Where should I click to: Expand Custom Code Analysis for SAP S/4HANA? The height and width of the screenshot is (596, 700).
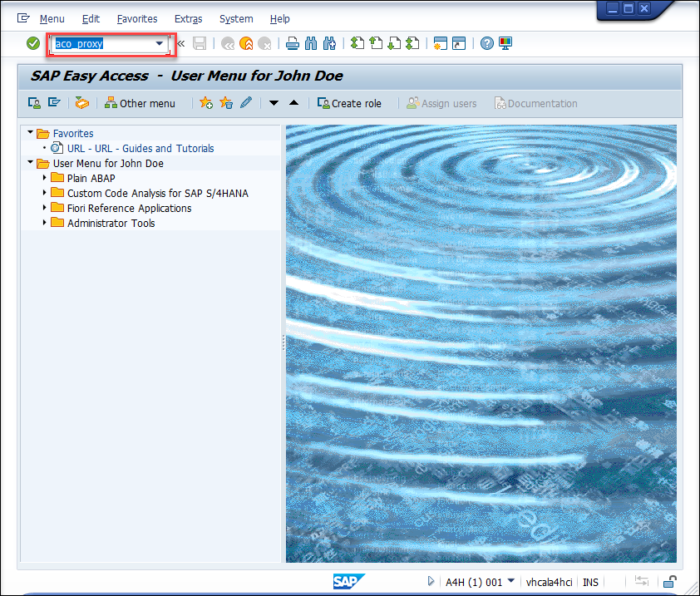44,193
